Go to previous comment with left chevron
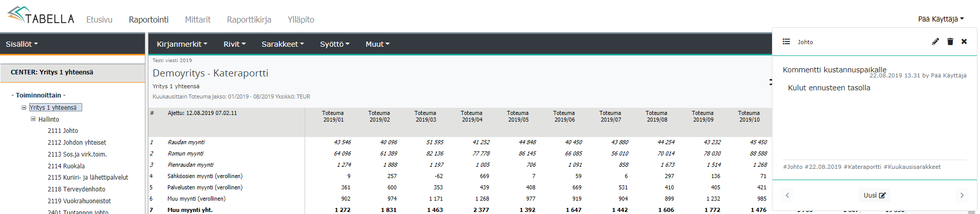 787,195
